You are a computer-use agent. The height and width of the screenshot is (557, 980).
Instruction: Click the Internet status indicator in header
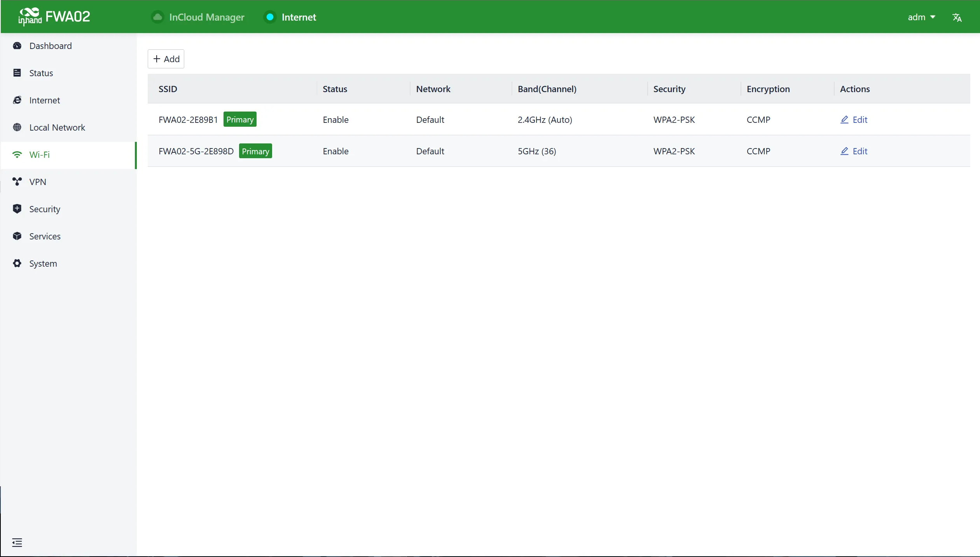click(290, 17)
